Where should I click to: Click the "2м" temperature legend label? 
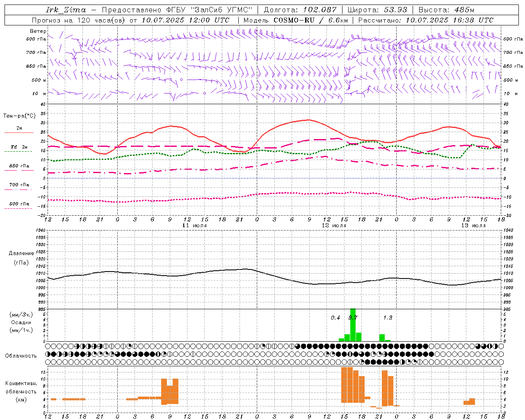[x=19, y=128]
